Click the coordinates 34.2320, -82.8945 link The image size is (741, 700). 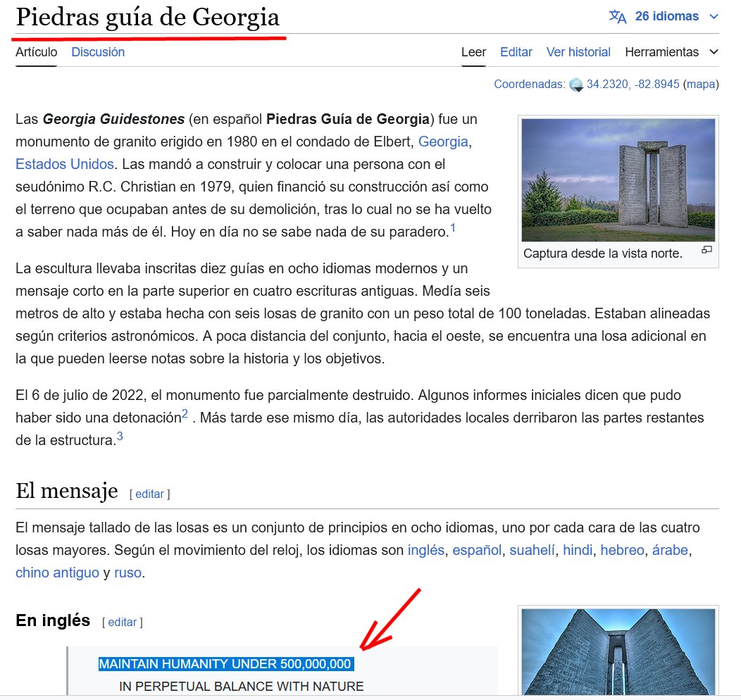(633, 85)
